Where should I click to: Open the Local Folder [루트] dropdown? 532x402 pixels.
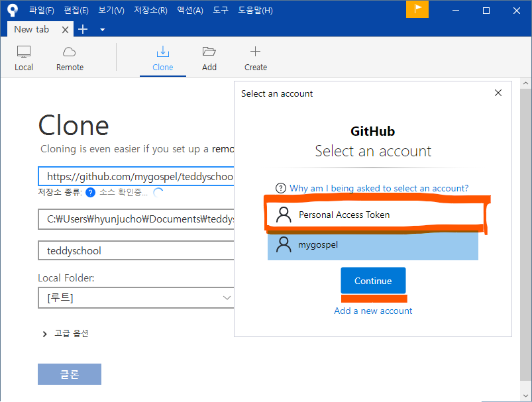point(136,297)
